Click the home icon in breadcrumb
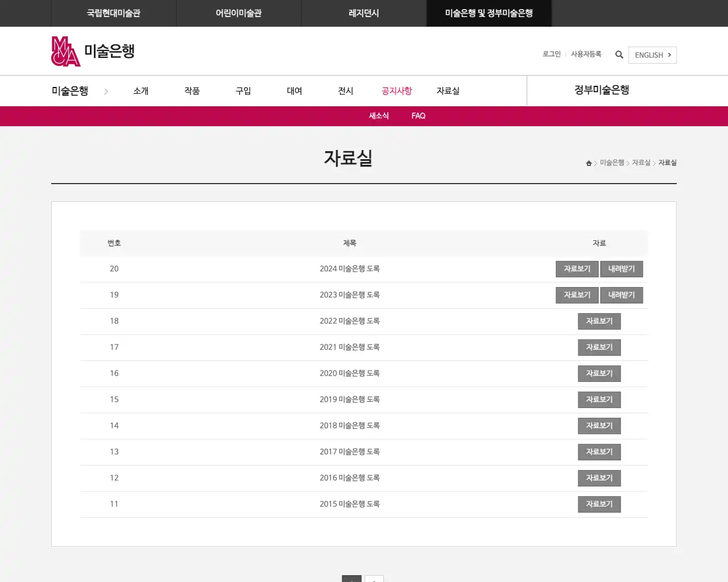 589,163
